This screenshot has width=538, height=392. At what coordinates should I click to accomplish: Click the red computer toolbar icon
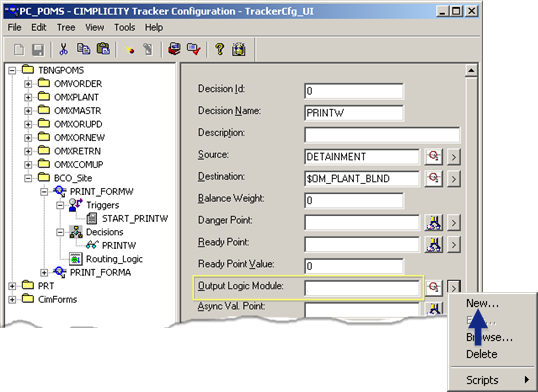[x=174, y=49]
